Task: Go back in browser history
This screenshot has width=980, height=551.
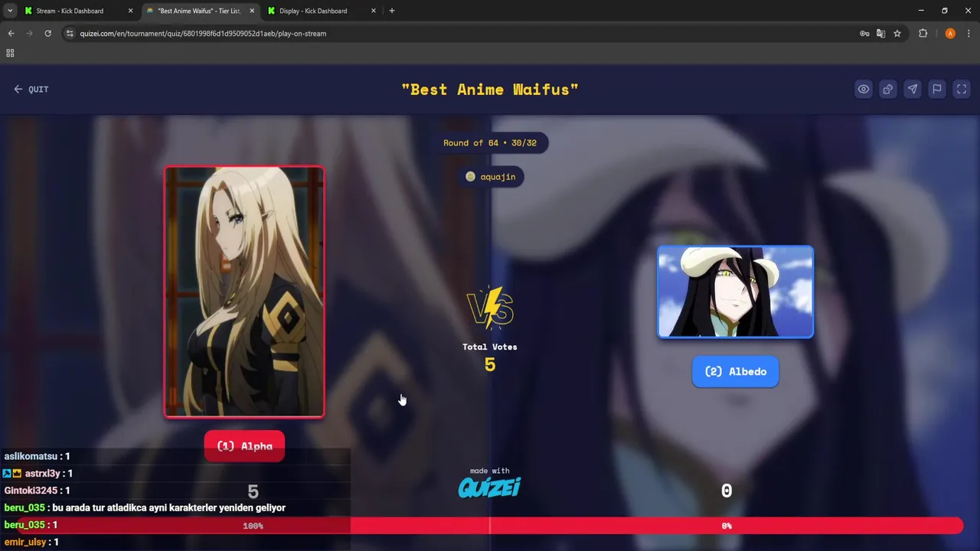Action: click(11, 34)
